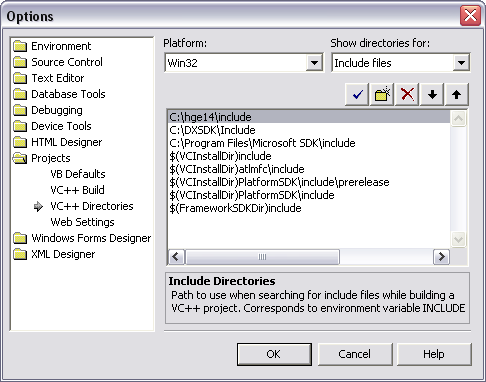The height and width of the screenshot is (382, 486).
Task: Click the red X delete icon
Action: click(x=407, y=95)
